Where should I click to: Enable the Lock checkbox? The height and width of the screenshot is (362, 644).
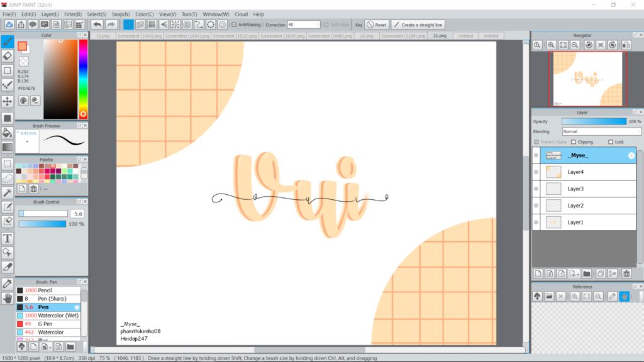click(x=611, y=142)
